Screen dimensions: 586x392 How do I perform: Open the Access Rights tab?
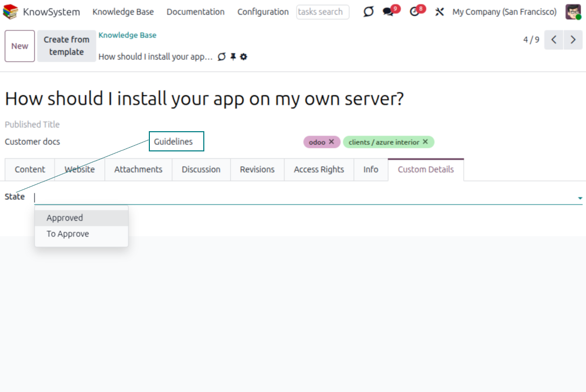click(x=319, y=170)
